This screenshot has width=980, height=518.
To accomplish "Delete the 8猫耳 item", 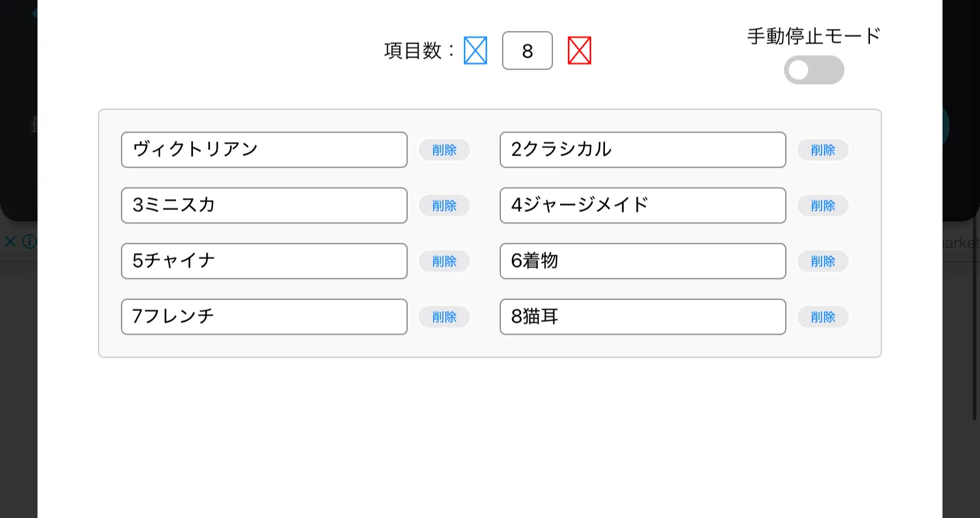I will pyautogui.click(x=823, y=317).
